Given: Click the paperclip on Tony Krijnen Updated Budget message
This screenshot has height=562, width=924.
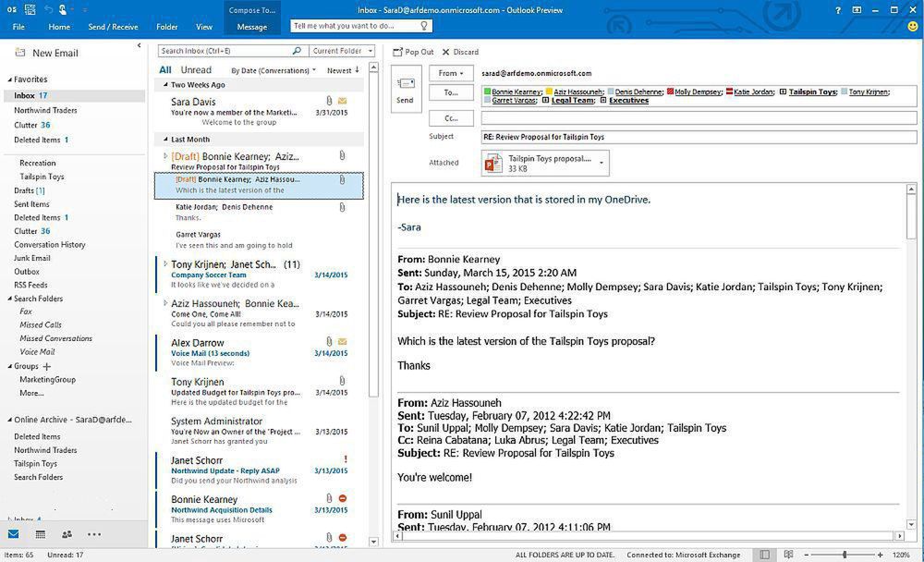Looking at the screenshot, I should pos(343,381).
